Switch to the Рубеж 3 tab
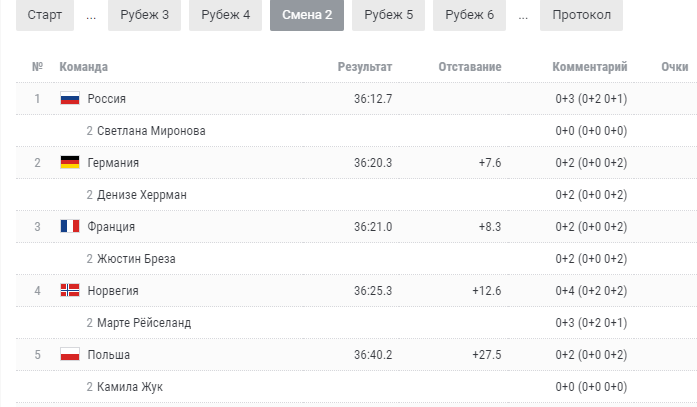The width and height of the screenshot is (697, 407). (x=144, y=15)
